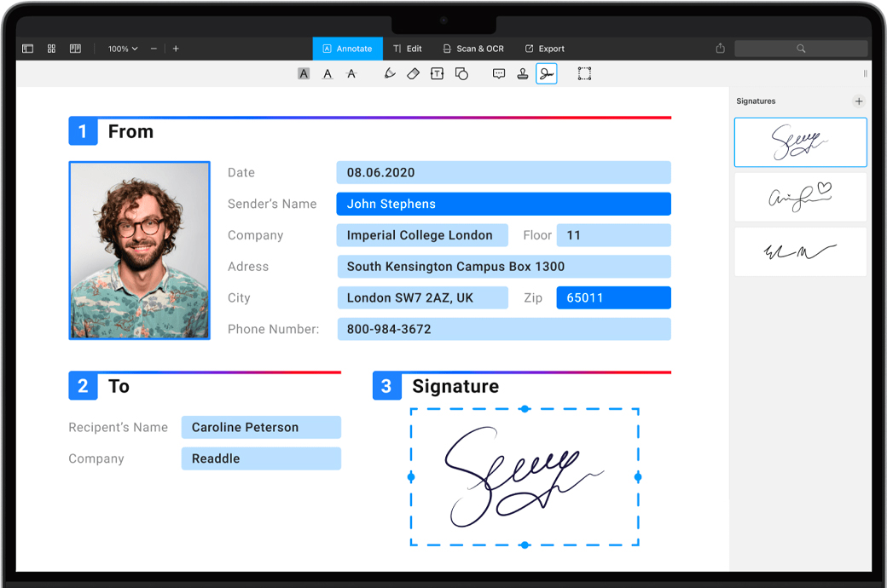Toggle the left sidebar panel
The width and height of the screenshot is (887, 588).
point(27,49)
